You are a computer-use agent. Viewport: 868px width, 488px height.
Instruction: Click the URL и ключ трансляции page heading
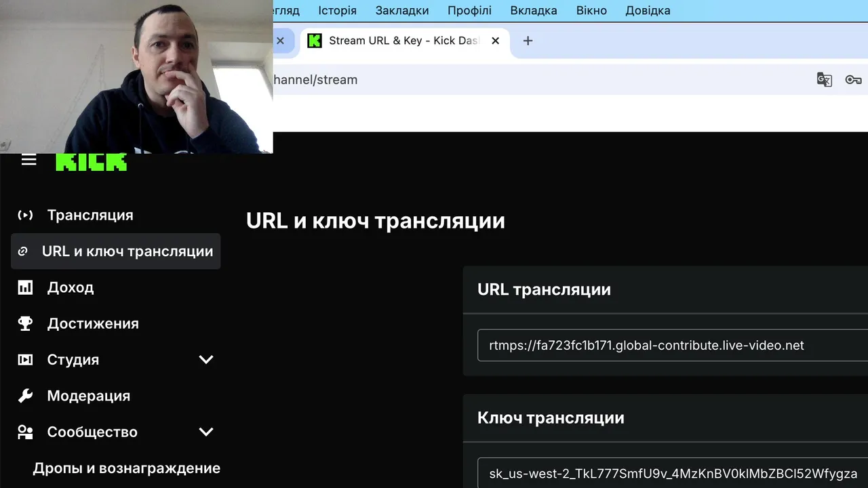tap(376, 221)
